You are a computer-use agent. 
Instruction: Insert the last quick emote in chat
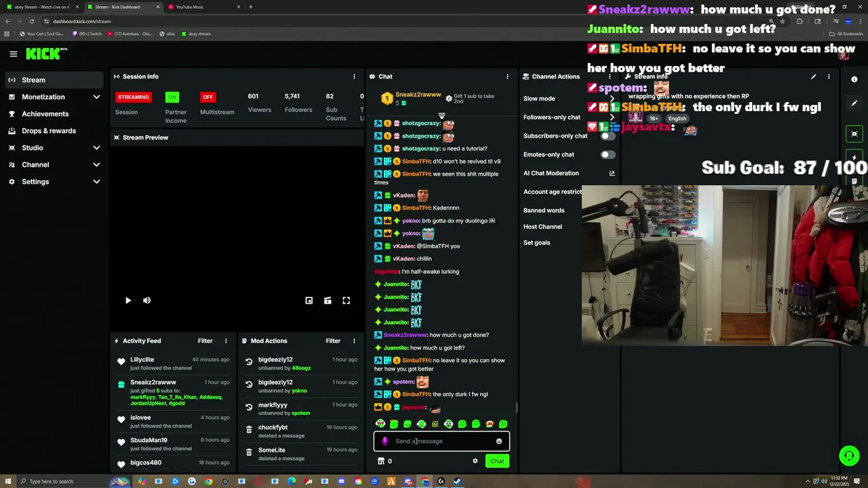(x=503, y=424)
